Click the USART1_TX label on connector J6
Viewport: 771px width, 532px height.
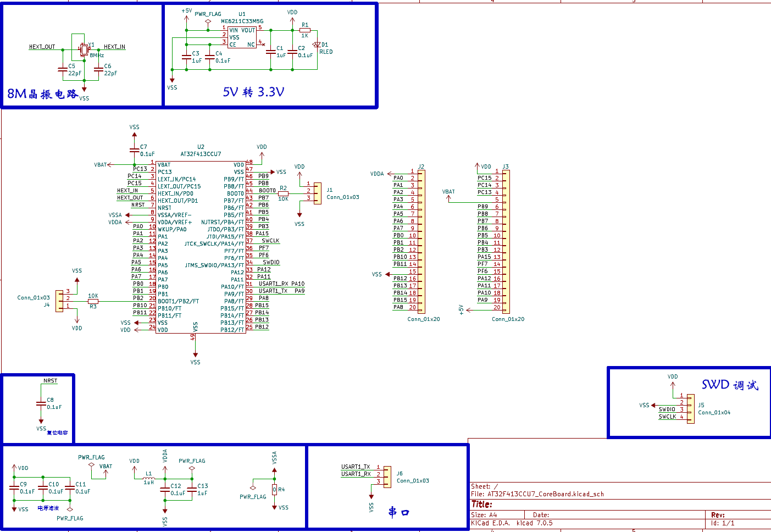tap(356, 467)
